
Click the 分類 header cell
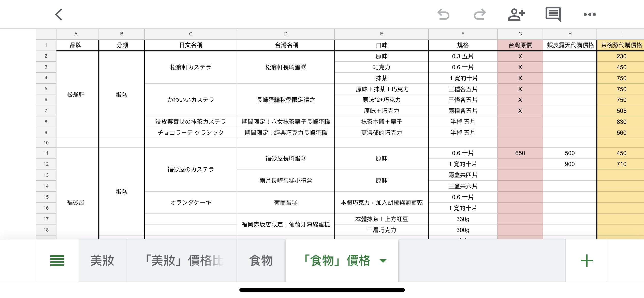122,45
